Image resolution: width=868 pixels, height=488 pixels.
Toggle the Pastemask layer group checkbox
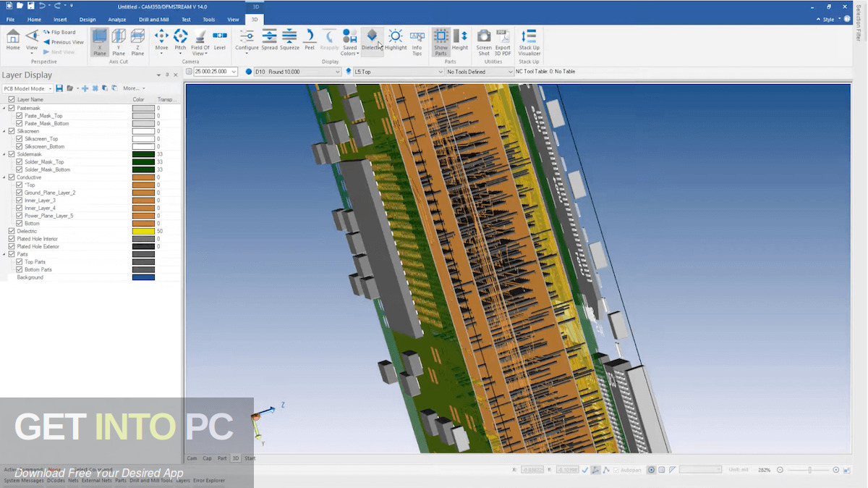[x=12, y=108]
